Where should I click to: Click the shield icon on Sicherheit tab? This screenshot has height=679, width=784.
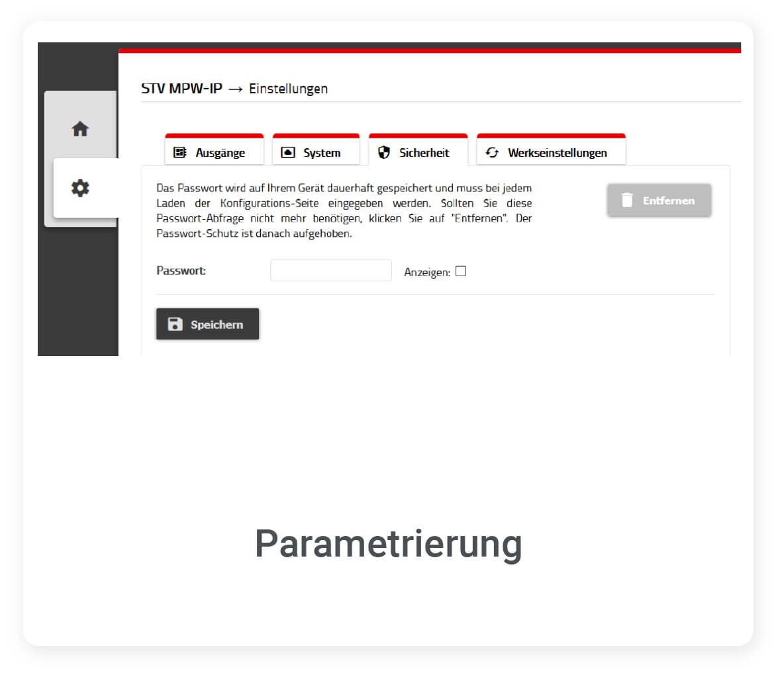click(x=384, y=152)
